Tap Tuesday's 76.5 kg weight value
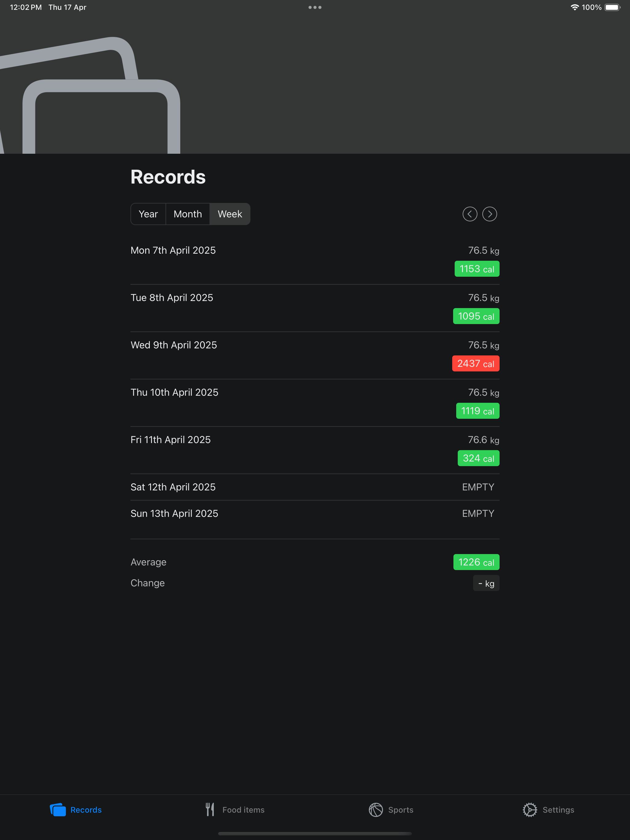The height and width of the screenshot is (840, 630). coord(483,298)
